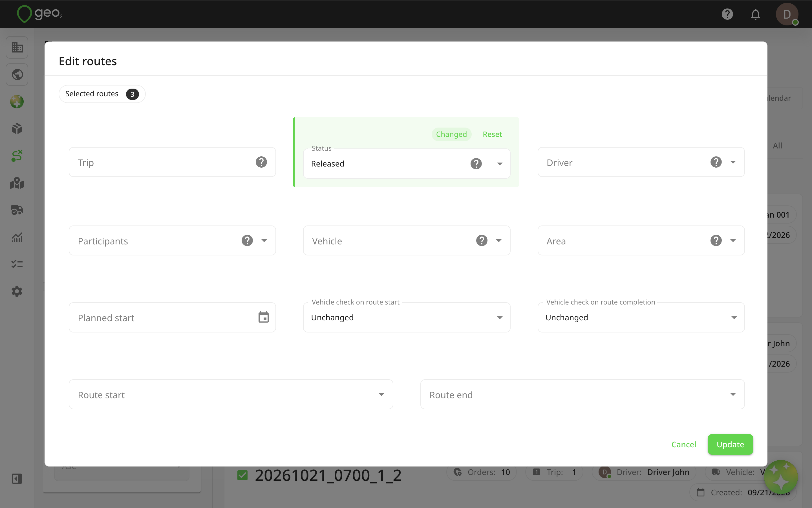Open the vehicles truck sidebar icon
The image size is (812, 508).
[17, 210]
